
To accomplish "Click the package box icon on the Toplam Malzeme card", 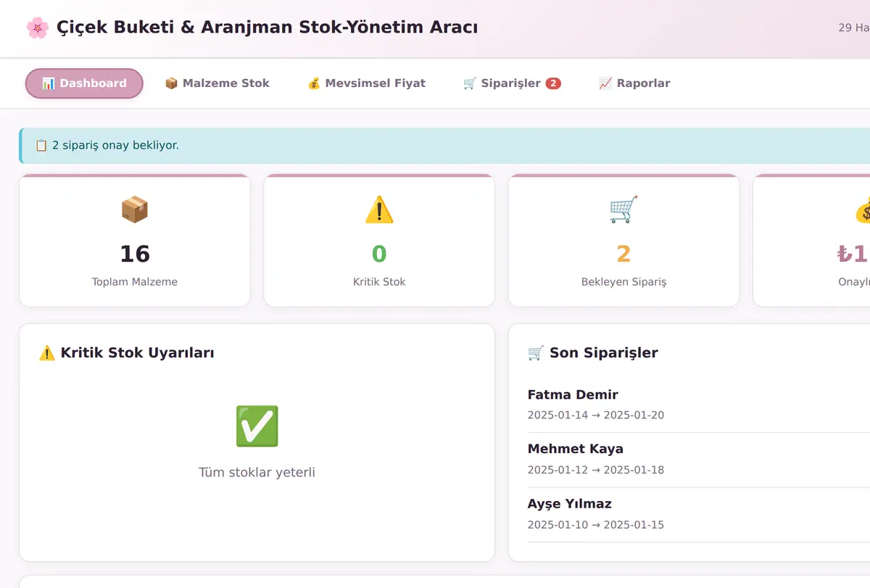I will (135, 210).
